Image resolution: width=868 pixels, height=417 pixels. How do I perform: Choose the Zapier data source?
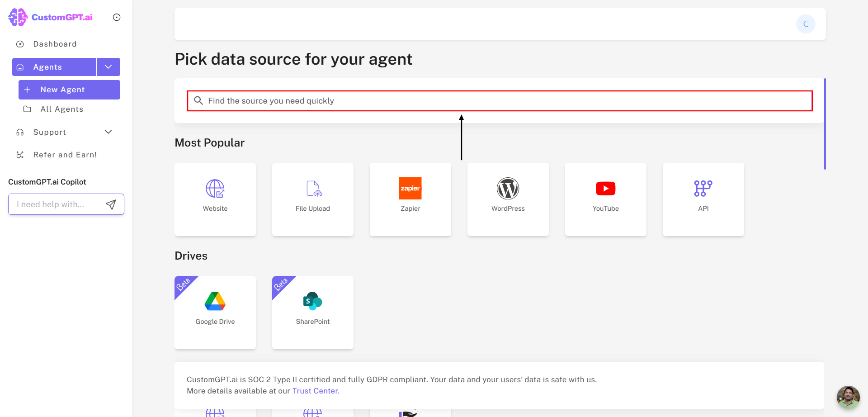(410, 199)
